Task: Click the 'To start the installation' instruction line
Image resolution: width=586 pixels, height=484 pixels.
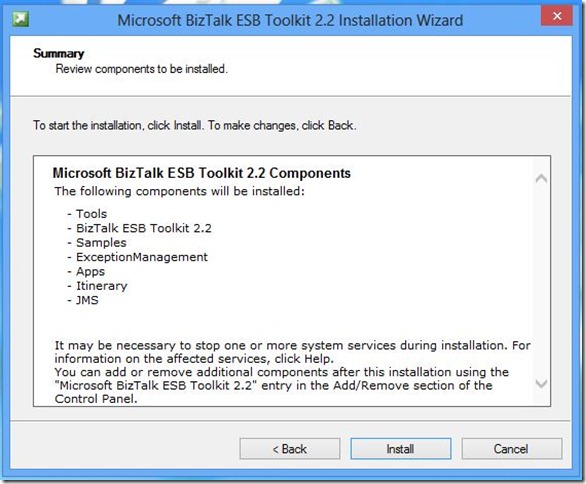Action: 195,125
